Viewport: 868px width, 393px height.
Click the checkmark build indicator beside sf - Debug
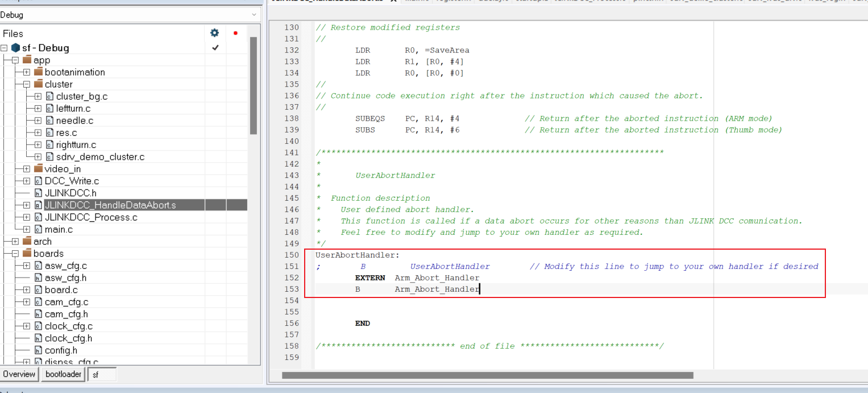point(215,48)
